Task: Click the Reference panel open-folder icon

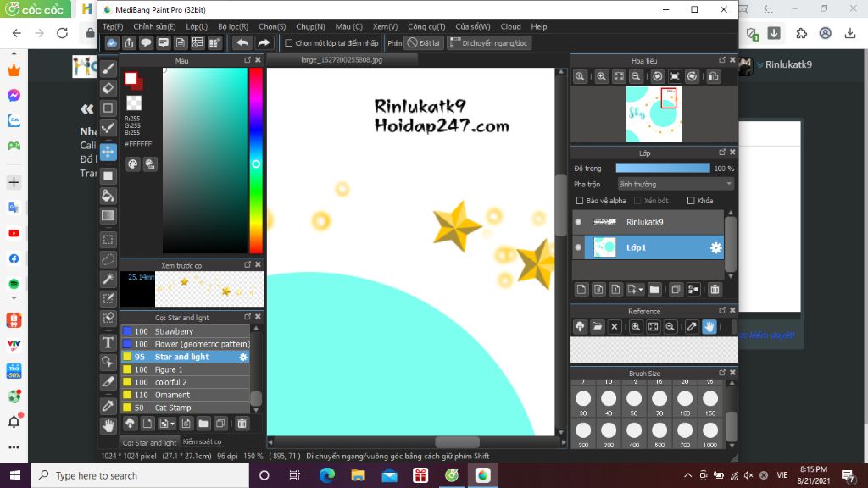Action: [597, 326]
